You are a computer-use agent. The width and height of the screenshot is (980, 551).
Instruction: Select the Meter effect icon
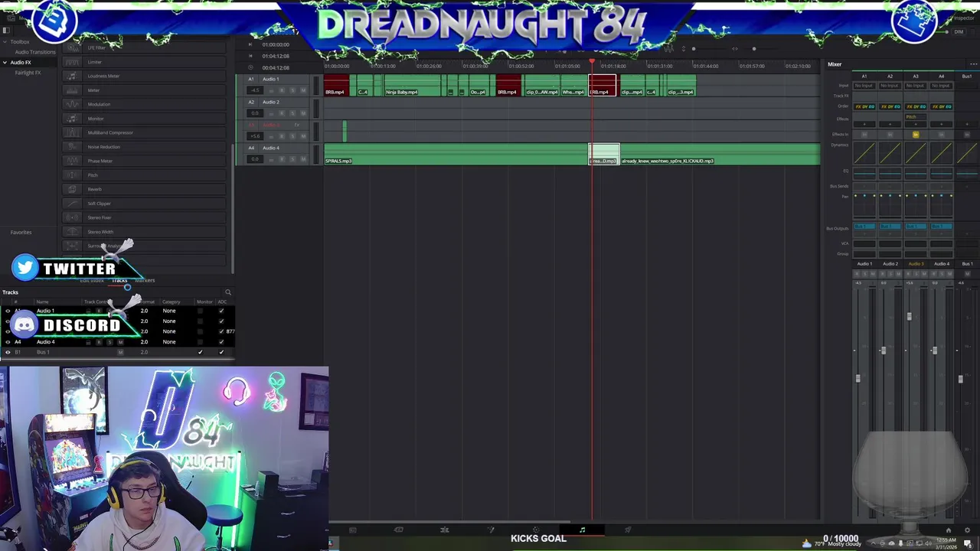(x=72, y=90)
